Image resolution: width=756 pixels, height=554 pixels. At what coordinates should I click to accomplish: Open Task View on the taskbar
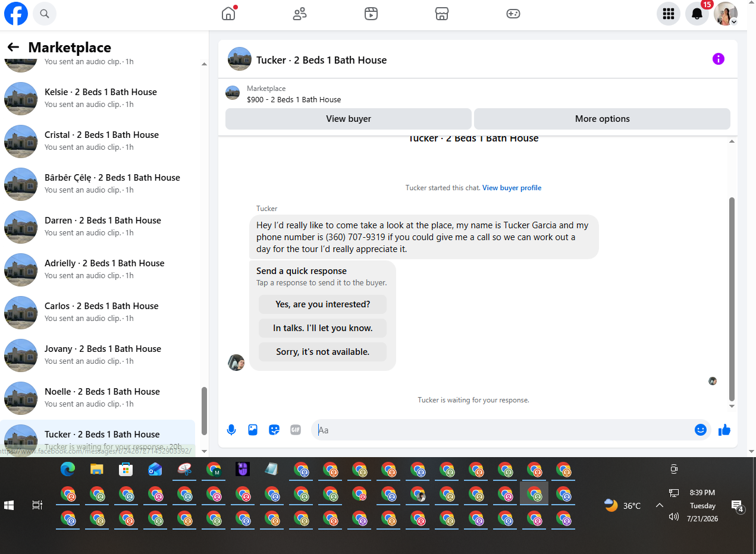(x=37, y=505)
